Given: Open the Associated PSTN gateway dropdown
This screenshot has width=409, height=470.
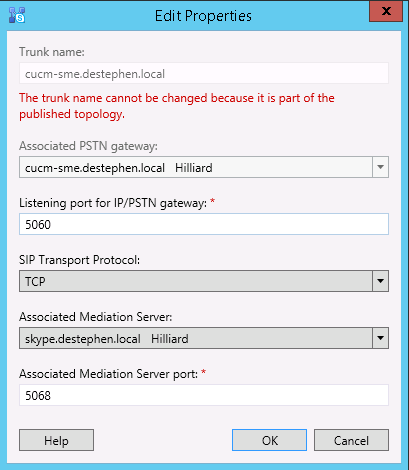Looking at the screenshot, I should [380, 167].
